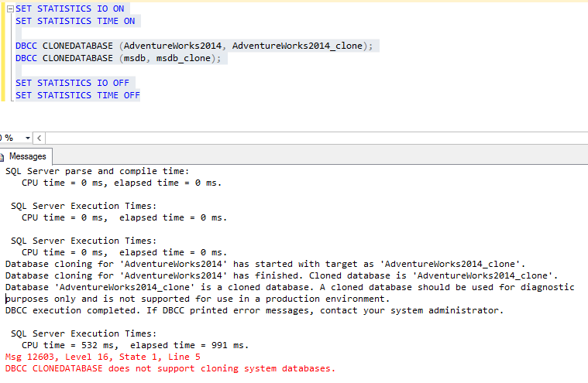
Task: Click the SET STATISTICS TIME ON line
Action: 75,21
